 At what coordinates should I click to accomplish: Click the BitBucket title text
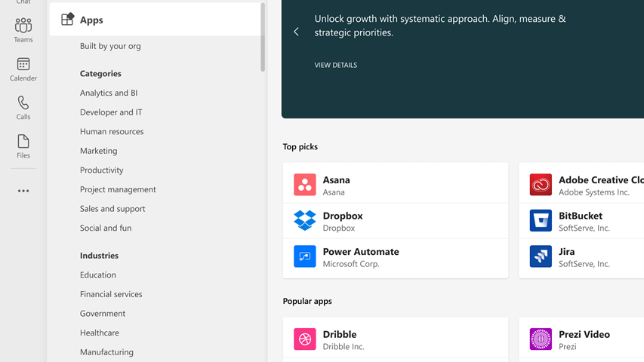[581, 216]
